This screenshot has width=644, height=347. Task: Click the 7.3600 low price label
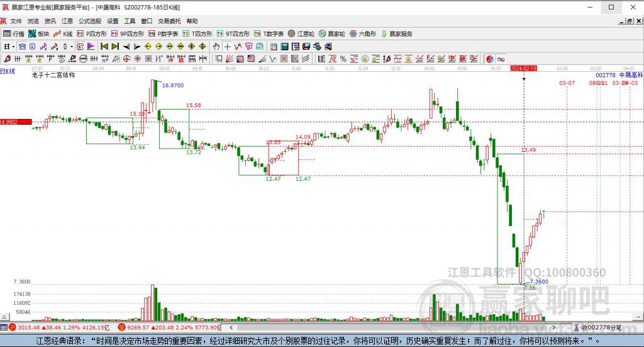[x=539, y=282]
